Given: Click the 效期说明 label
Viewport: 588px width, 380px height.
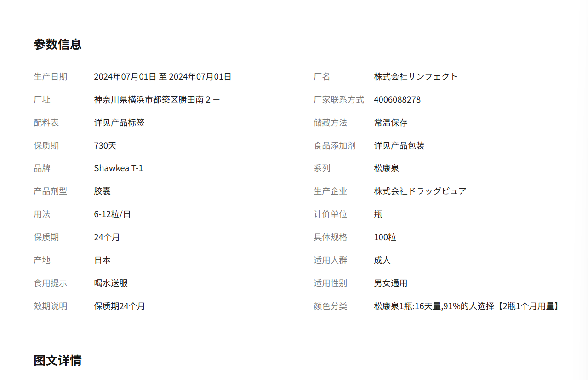Looking at the screenshot, I should (50, 306).
